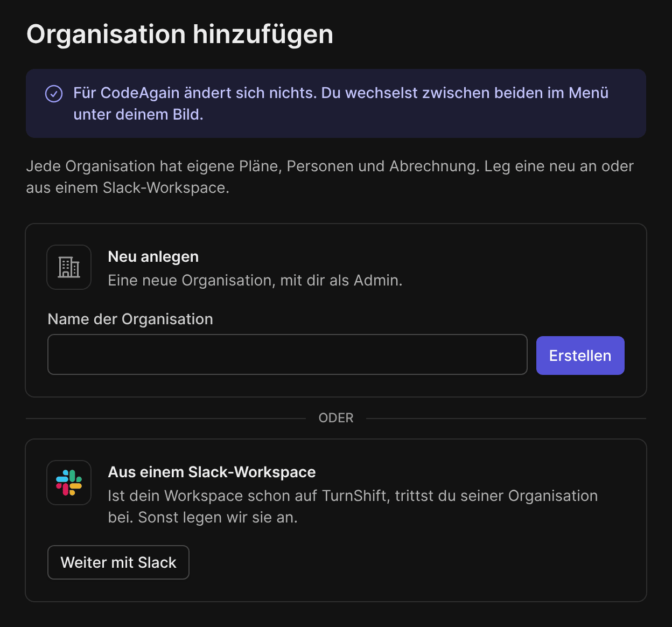Screen dimensions: 672x627
Task: Click the Erstellen button
Action: (580, 356)
